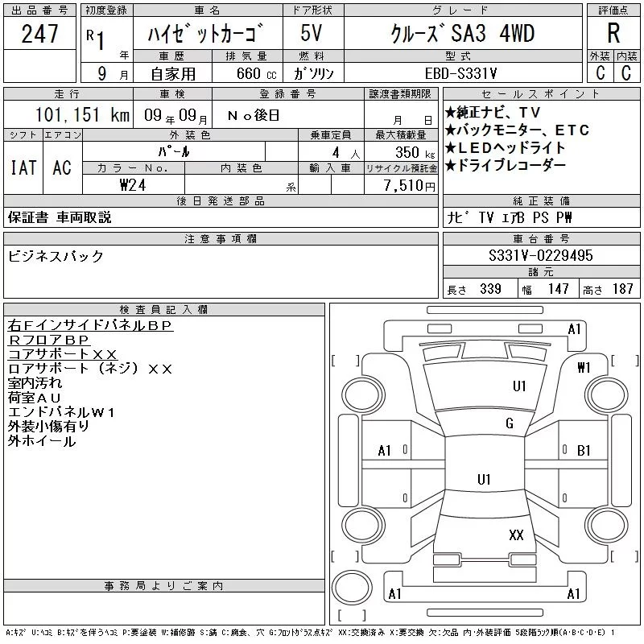Viewport: 644px width, 644px height.
Task: Select grade text "クルーズ SA3 4WD"
Action: click(x=462, y=33)
